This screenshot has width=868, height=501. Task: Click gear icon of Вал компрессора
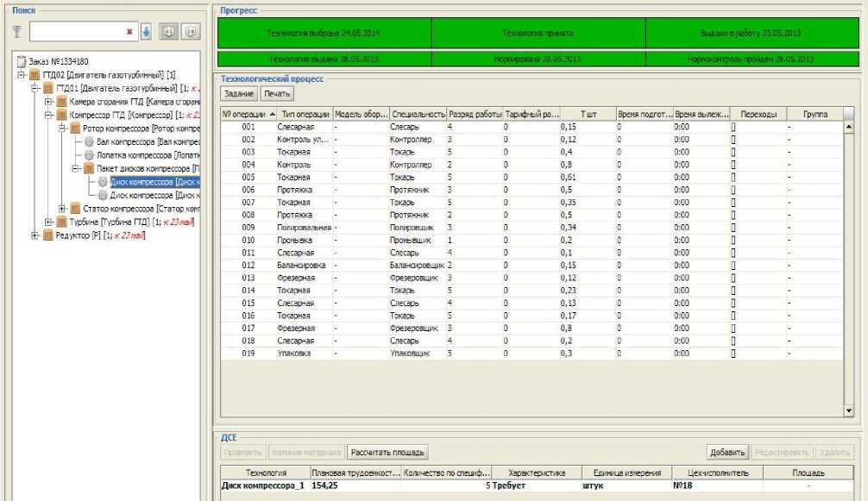click(x=89, y=141)
